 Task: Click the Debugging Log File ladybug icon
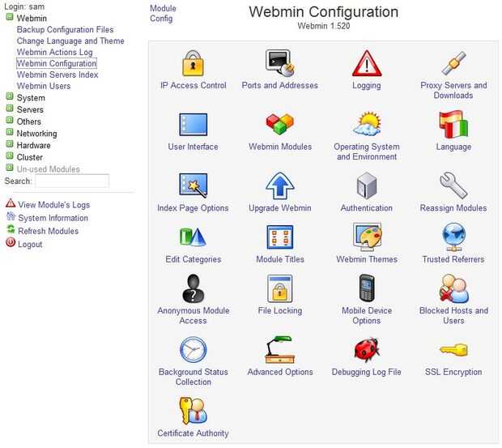point(367,350)
